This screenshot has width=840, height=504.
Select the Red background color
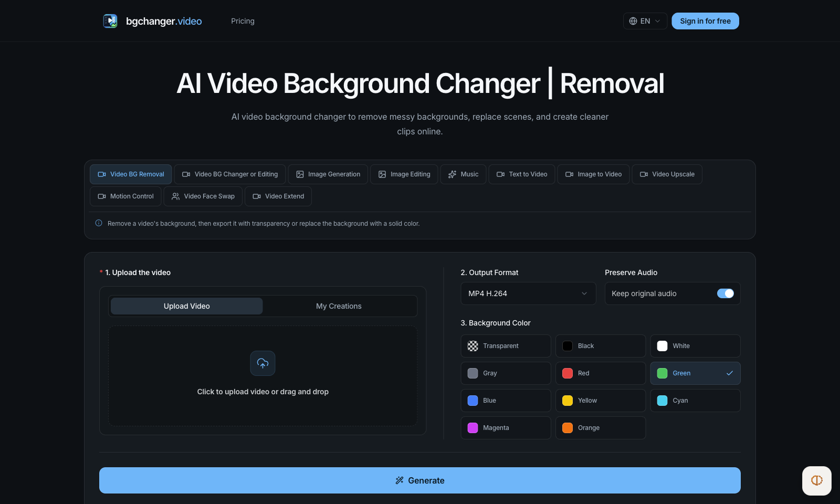point(601,373)
